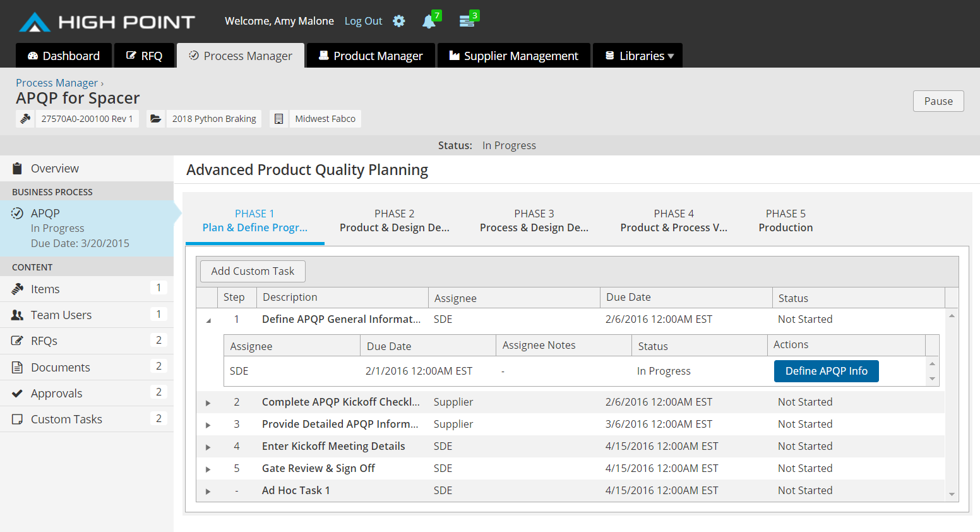
Task: Click the Overview clipboard icon in sidebar
Action: [18, 169]
